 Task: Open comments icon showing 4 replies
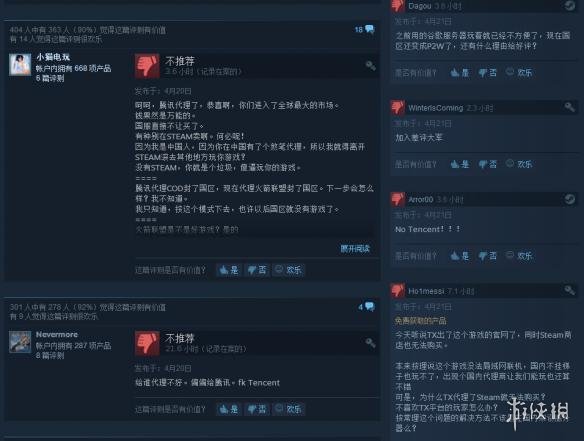tap(369, 307)
